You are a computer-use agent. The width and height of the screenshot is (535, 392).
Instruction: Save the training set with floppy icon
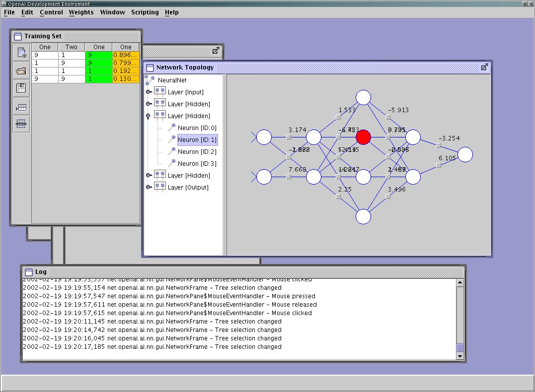point(21,89)
